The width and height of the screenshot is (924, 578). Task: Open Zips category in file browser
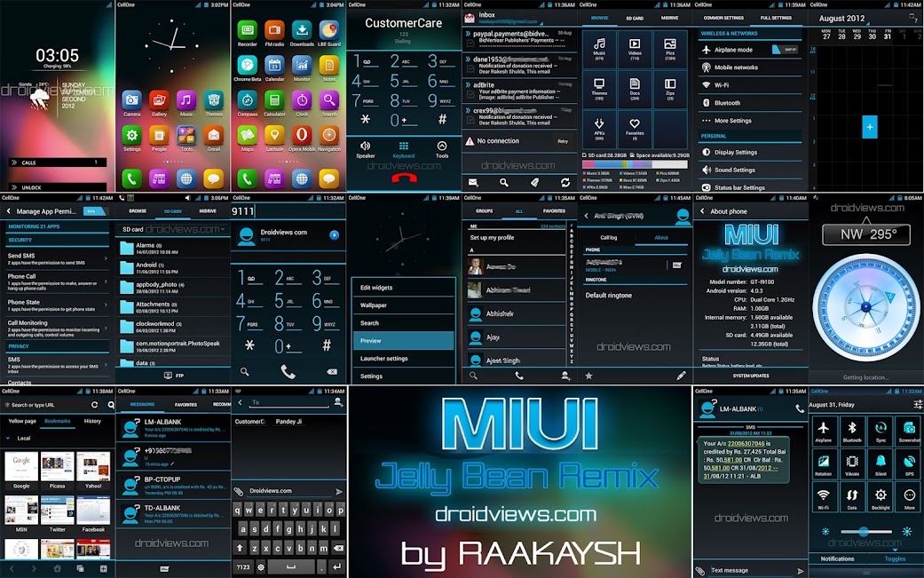pyautogui.click(x=670, y=89)
